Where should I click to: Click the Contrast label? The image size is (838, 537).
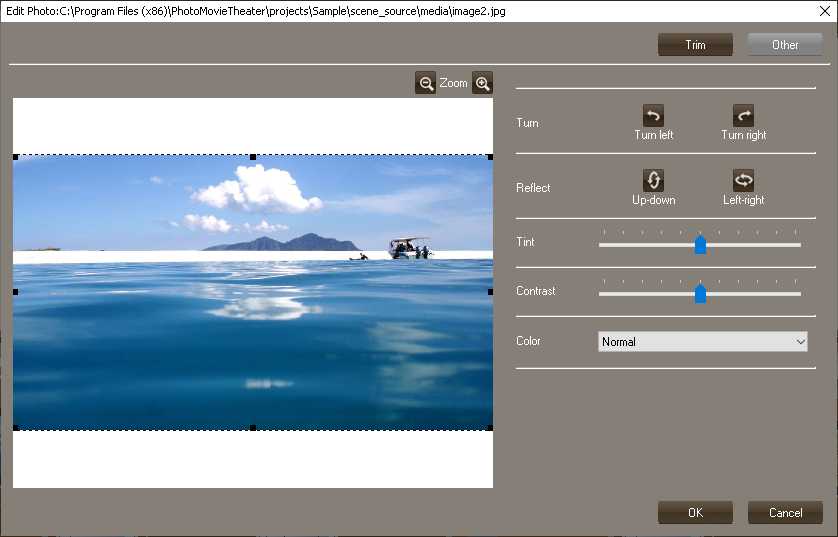point(536,291)
